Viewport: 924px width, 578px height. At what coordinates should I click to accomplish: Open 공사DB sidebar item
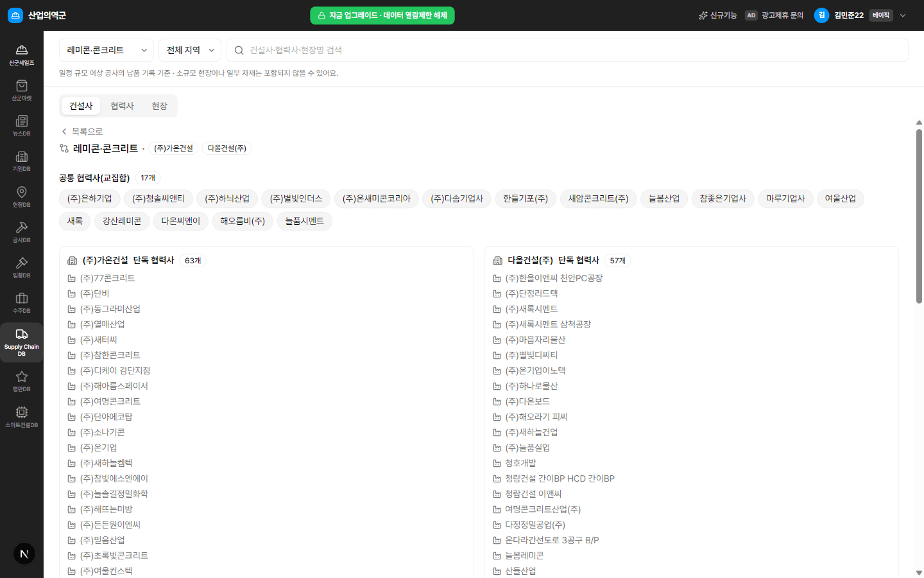point(22,232)
